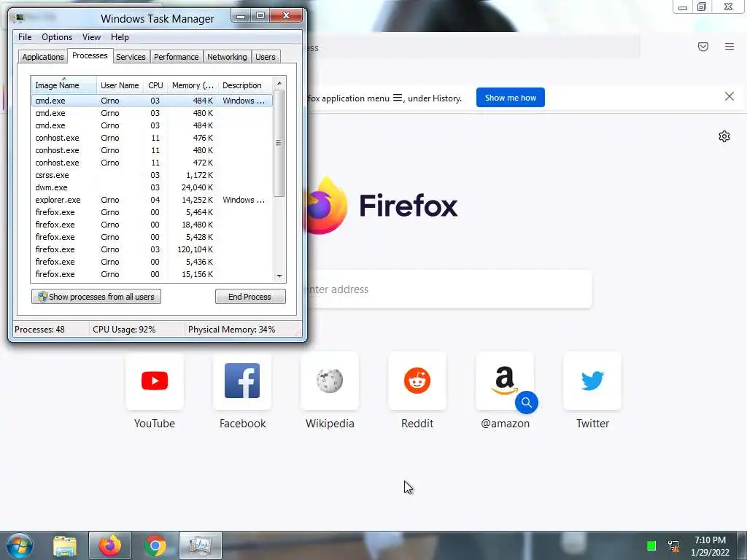Select the firefox.exe row using 120,104 K
This screenshot has height=560, width=747.
click(152, 249)
